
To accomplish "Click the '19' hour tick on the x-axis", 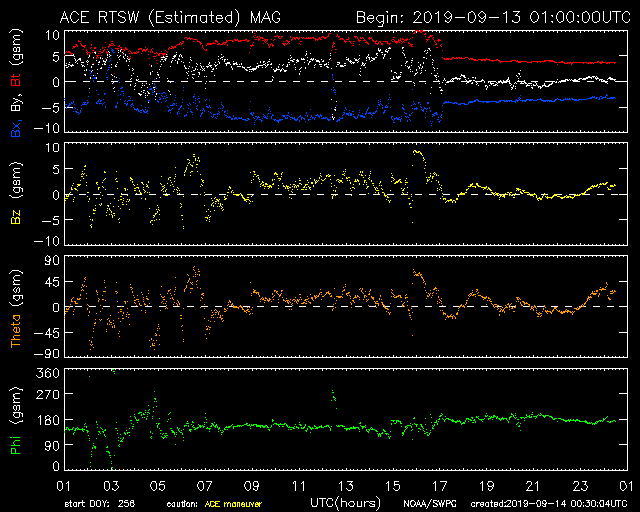I will click(486, 485).
